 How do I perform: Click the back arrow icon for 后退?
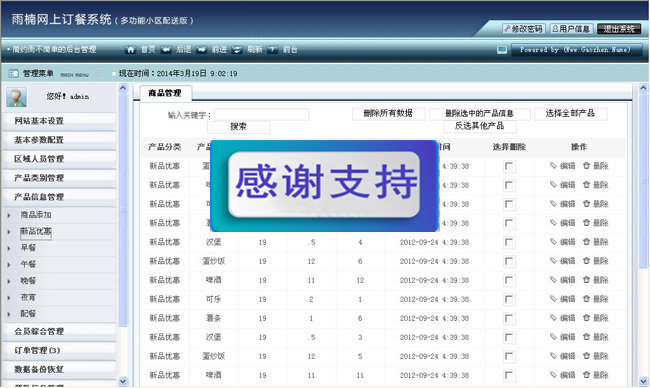click(x=166, y=50)
